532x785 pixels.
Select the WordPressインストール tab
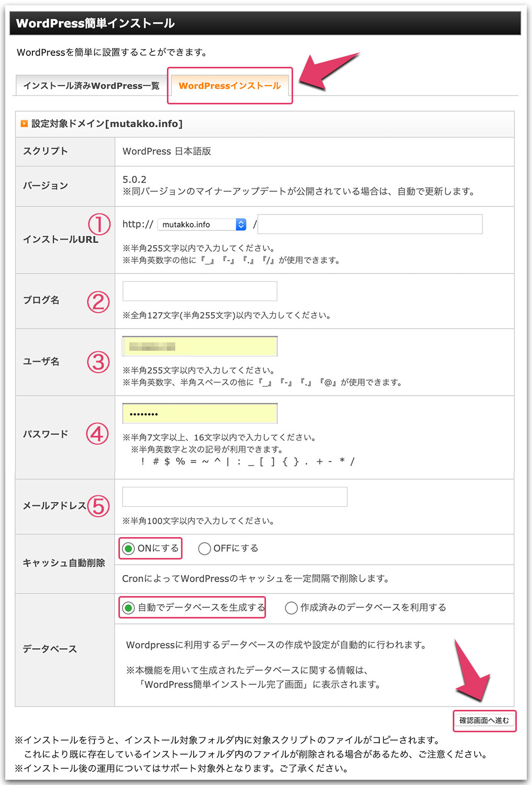[232, 86]
